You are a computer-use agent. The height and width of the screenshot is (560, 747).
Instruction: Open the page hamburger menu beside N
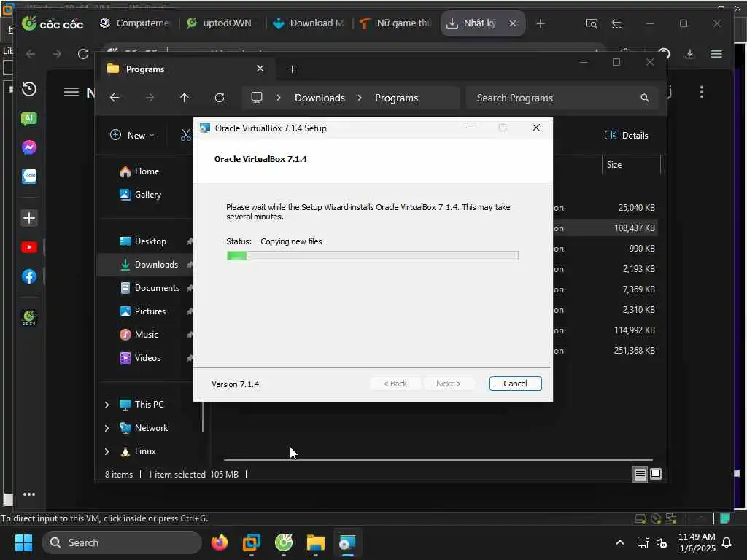[x=71, y=92]
